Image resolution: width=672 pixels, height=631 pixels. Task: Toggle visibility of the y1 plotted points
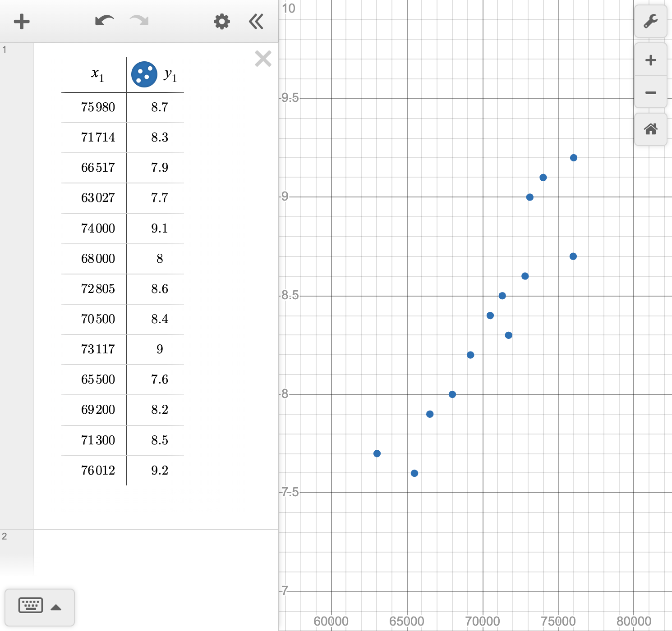(x=143, y=73)
